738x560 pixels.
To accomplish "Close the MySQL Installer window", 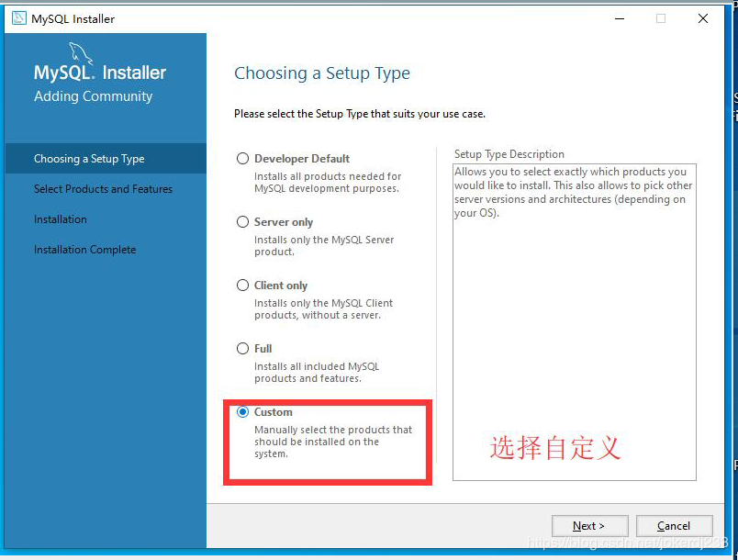I will [703, 18].
